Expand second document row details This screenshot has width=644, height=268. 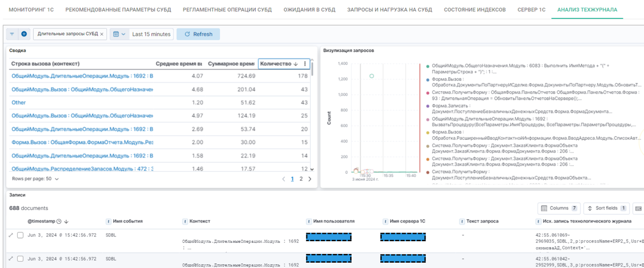(x=11, y=258)
